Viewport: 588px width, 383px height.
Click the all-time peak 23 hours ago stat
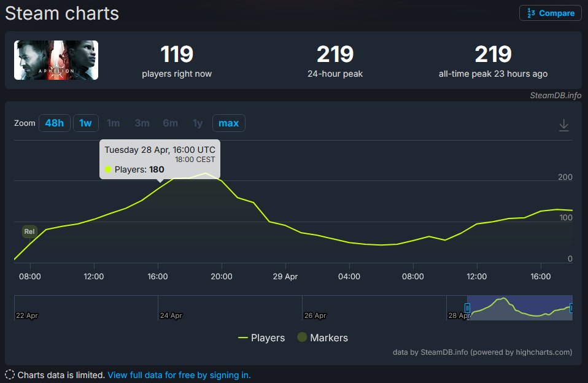(x=493, y=61)
